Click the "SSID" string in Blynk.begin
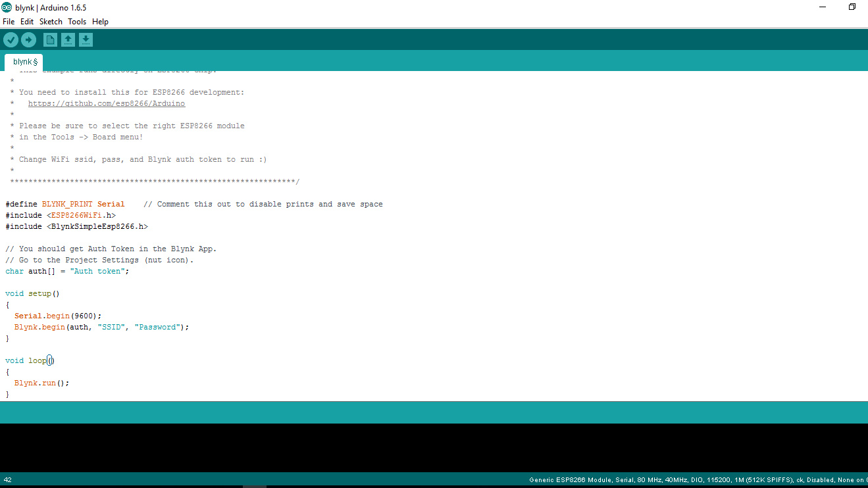The height and width of the screenshot is (488, 868). coord(111,327)
